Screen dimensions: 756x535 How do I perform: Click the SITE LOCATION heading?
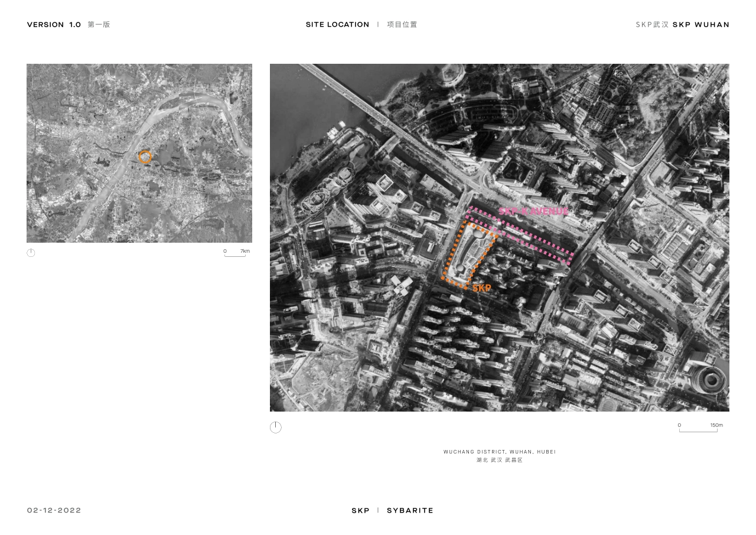337,25
